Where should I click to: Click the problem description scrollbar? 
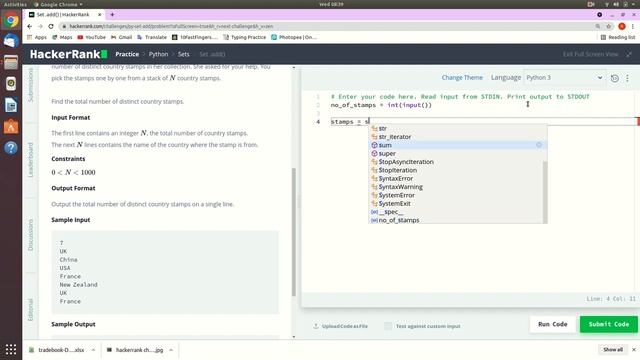[293, 232]
